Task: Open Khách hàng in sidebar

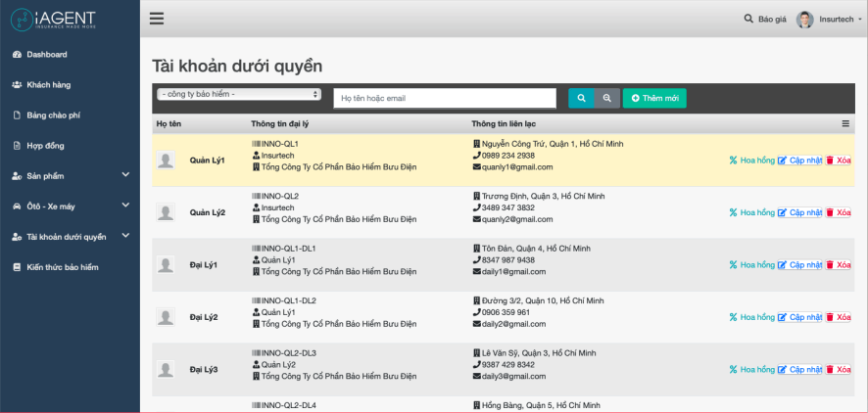Action: click(48, 84)
